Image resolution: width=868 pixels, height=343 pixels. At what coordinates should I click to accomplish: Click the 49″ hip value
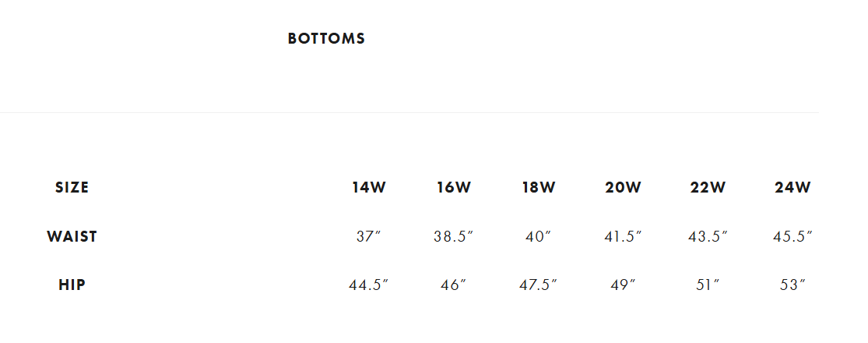tap(623, 285)
